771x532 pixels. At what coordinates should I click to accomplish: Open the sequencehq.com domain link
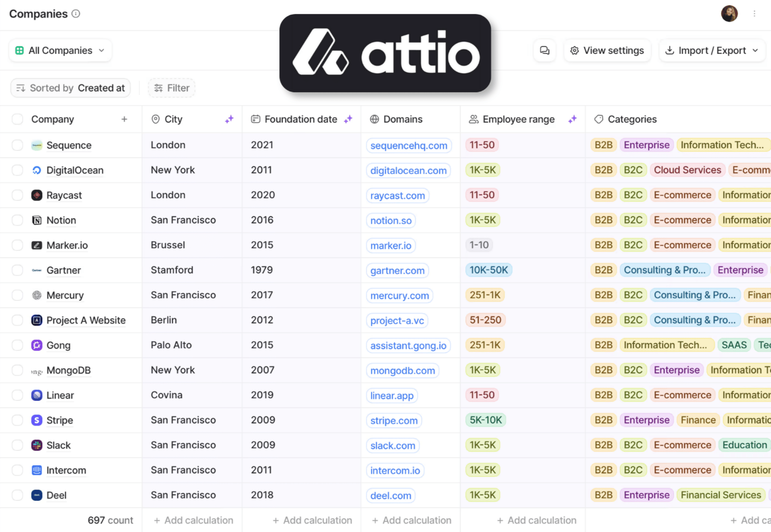[409, 146]
